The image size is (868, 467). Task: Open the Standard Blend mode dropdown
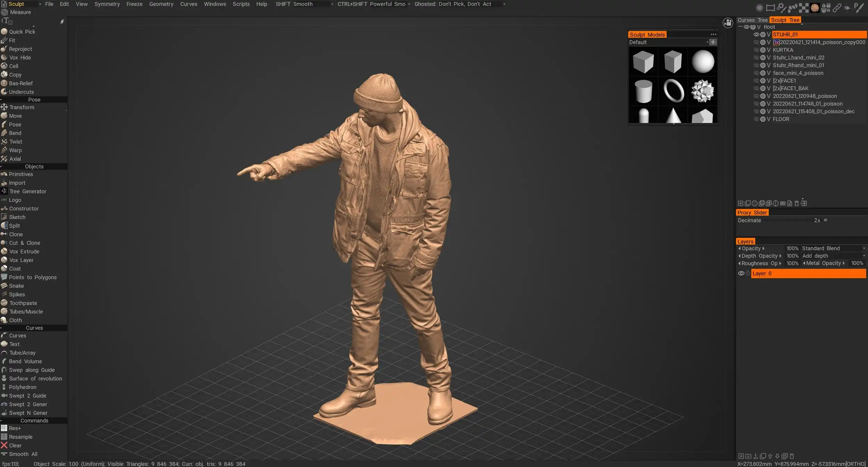point(833,249)
